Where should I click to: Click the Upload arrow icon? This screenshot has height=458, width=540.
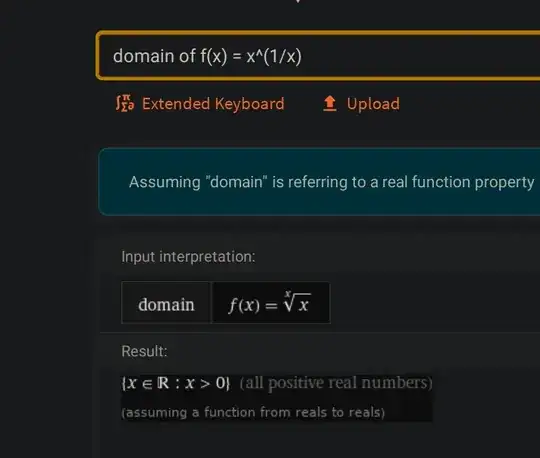(x=330, y=103)
